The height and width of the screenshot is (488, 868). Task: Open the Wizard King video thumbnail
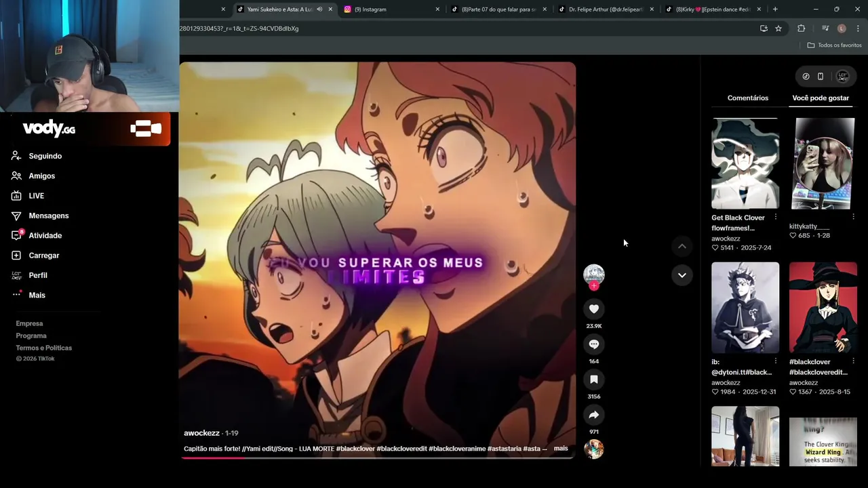[823, 442]
